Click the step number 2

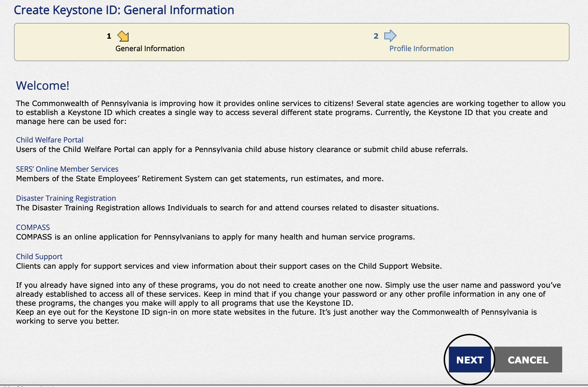[376, 36]
